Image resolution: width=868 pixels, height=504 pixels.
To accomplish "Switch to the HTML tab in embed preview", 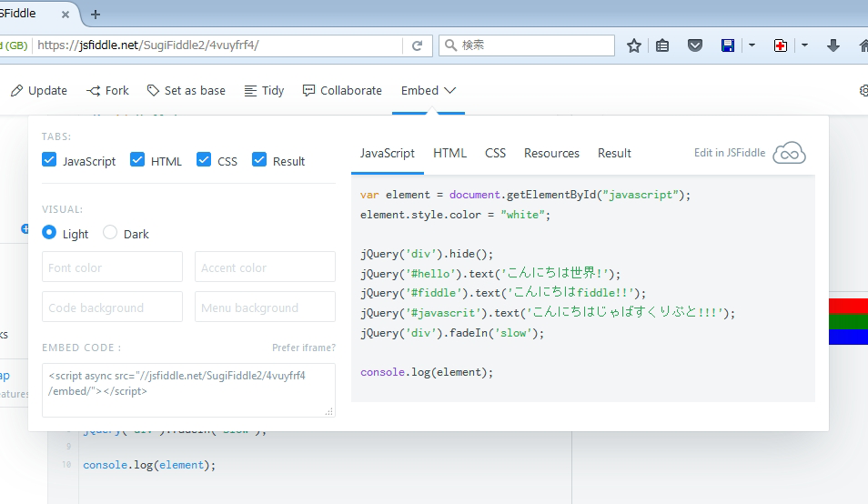I will click(449, 153).
